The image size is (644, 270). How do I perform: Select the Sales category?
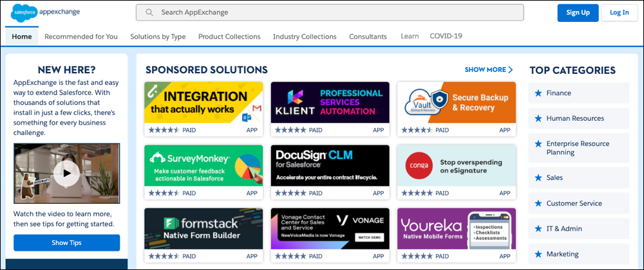579,178
